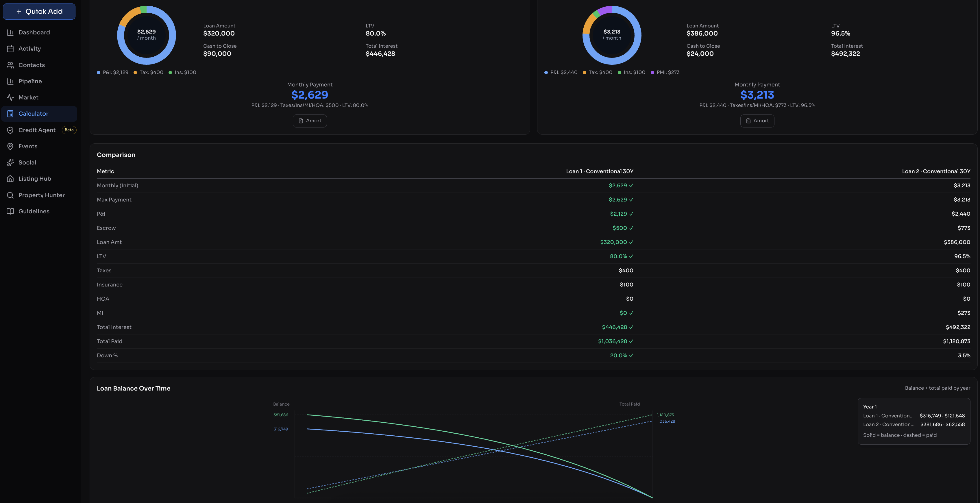980x503 pixels.
Task: Click the Loan 1 monthly payment donut chart
Action: [x=147, y=35]
